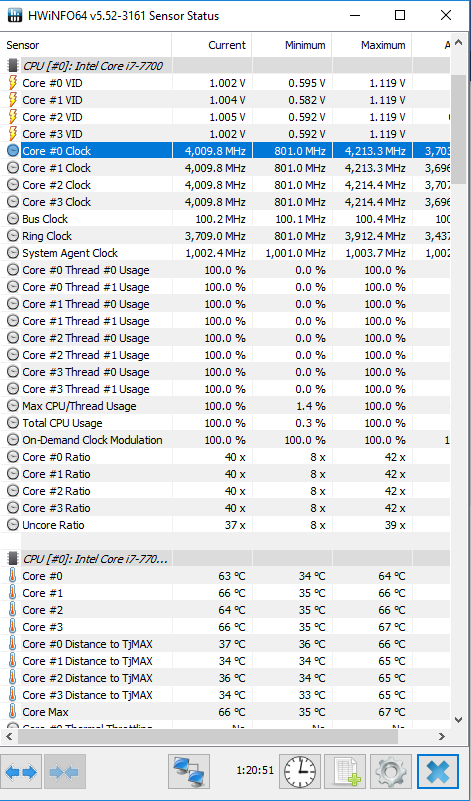The width and height of the screenshot is (471, 801).
Task: Click the vertical scrollbar down arrow
Action: (458, 719)
